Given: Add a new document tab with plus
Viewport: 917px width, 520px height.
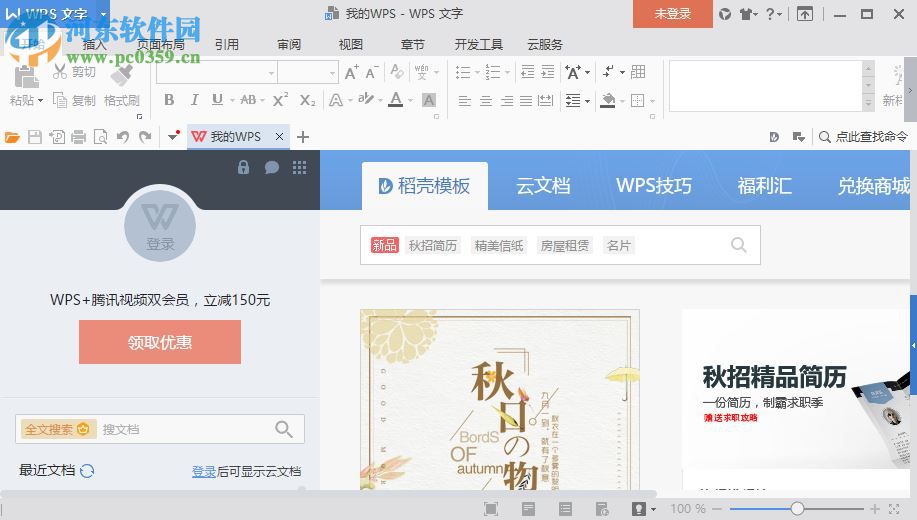Looking at the screenshot, I should click(x=303, y=137).
